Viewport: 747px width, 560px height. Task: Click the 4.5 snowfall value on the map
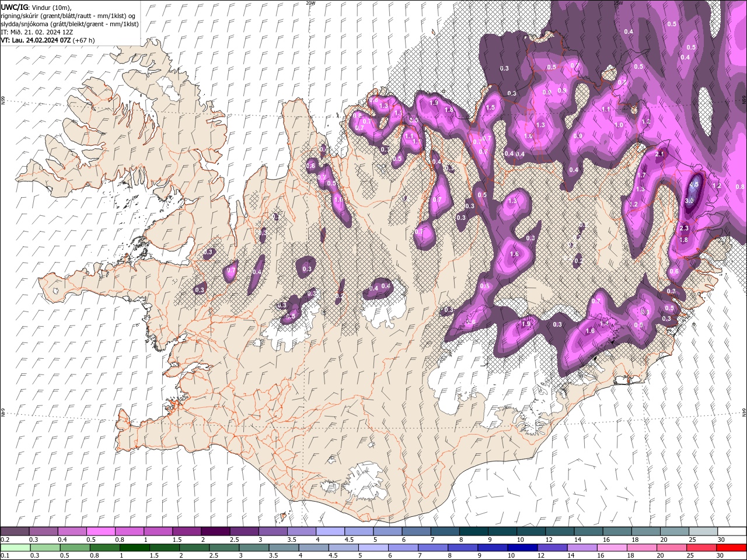pos(694,184)
